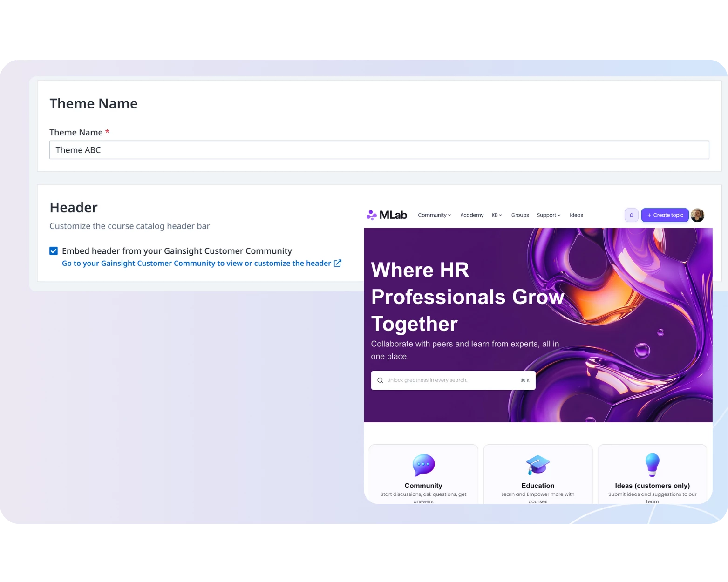This screenshot has width=728, height=582.
Task: Open the user profile avatar
Action: [x=697, y=215]
